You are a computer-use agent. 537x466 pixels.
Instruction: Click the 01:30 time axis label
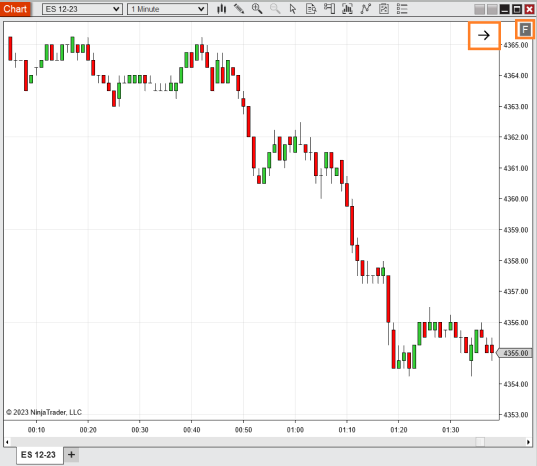[450, 430]
